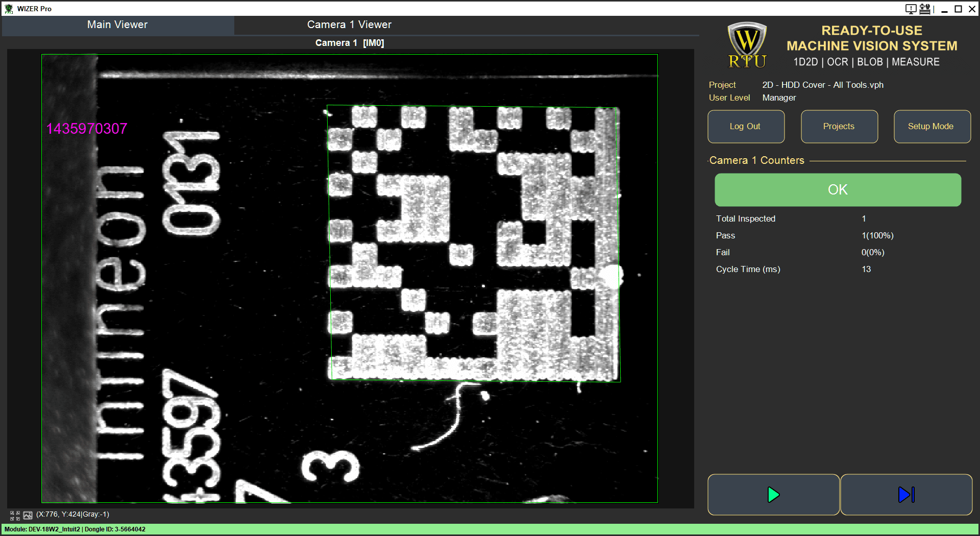Click the green OK result banner
The image size is (980, 536).
point(838,190)
